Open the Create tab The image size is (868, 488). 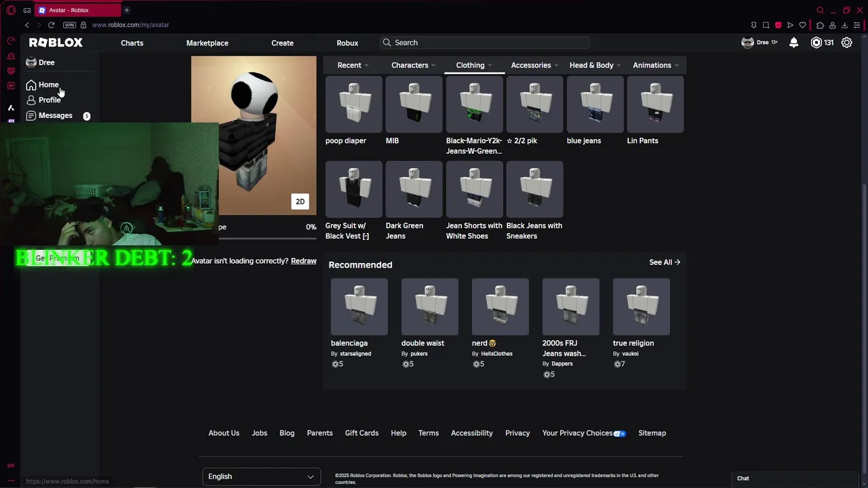coord(283,43)
